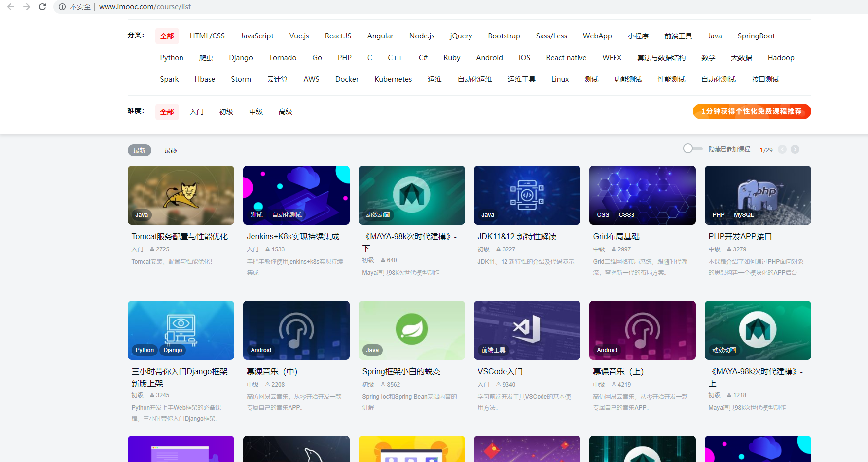Click the Django tag on the thumbnail
The width and height of the screenshot is (868, 462).
173,350
